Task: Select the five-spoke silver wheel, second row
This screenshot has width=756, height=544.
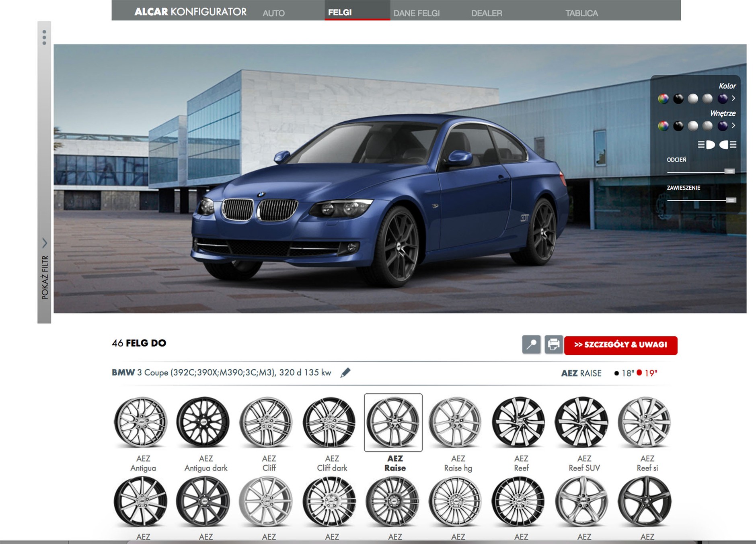Action: [x=582, y=501]
